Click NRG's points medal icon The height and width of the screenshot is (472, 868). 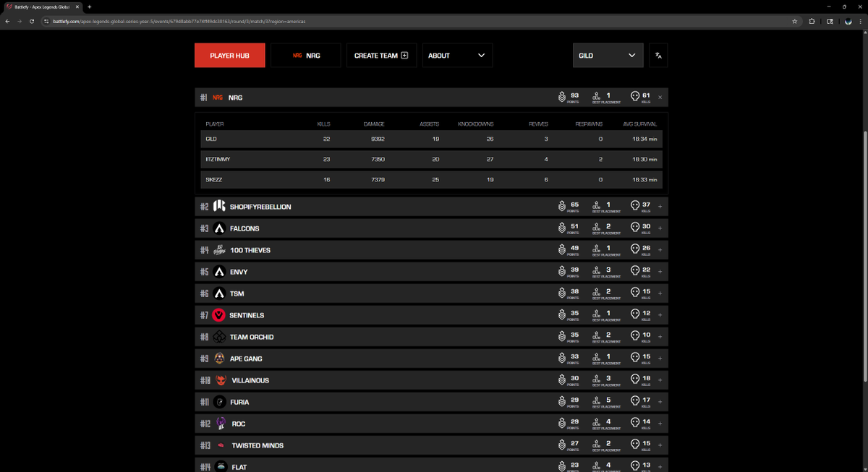(x=561, y=97)
